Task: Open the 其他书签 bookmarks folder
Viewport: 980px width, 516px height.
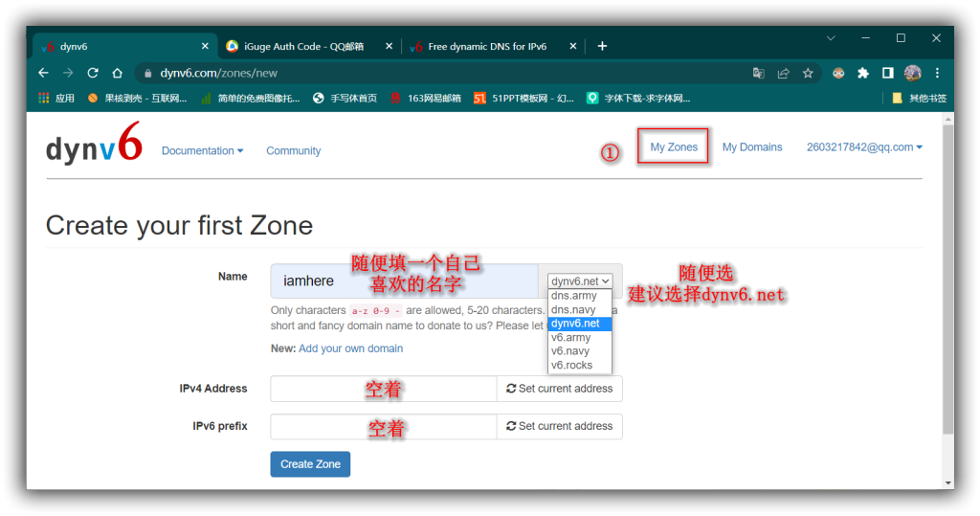Action: [920, 99]
